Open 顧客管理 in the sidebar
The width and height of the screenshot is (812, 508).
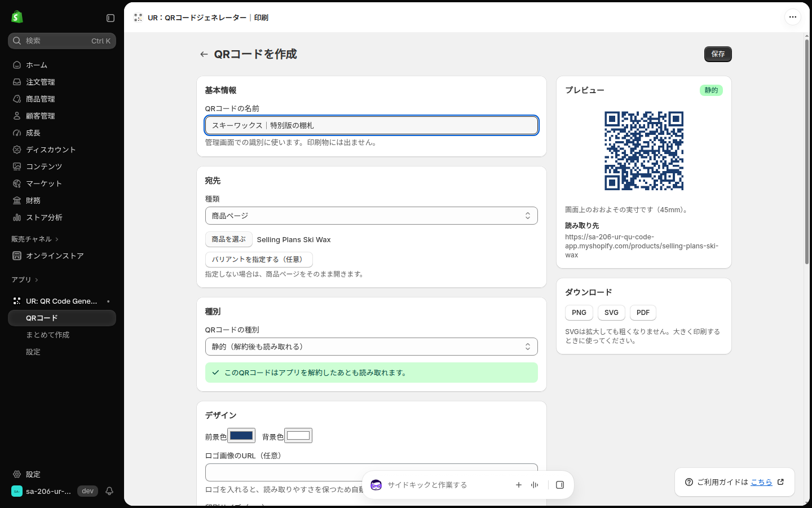click(x=62, y=116)
